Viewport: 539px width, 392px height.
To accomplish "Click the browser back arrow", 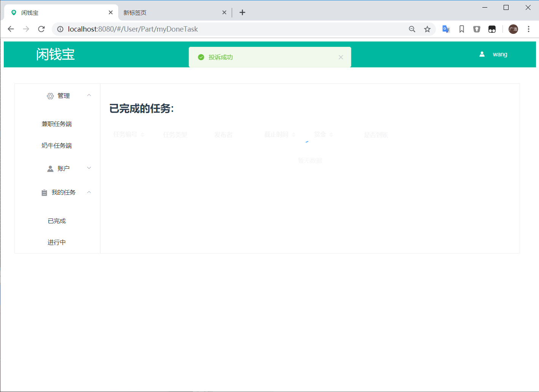I will coord(11,29).
